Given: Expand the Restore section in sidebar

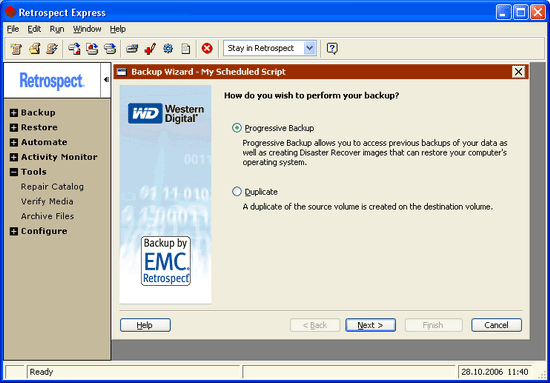Looking at the screenshot, I should pos(14,128).
